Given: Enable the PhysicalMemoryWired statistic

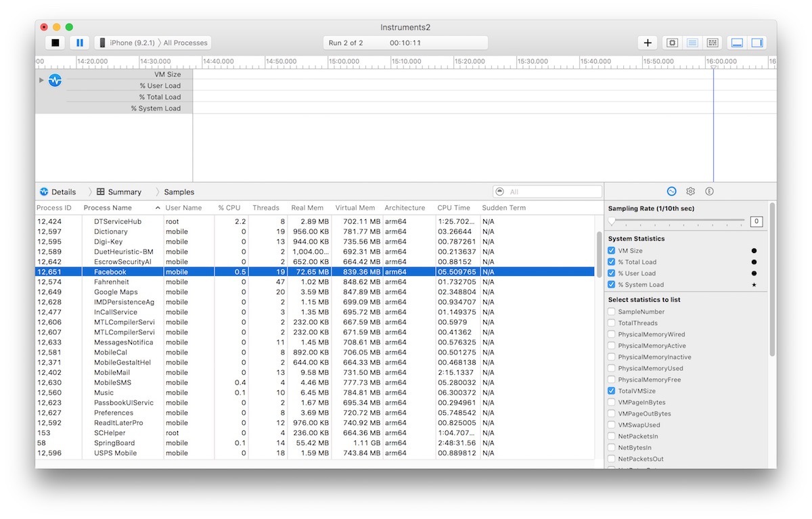Looking at the screenshot, I should click(x=612, y=334).
